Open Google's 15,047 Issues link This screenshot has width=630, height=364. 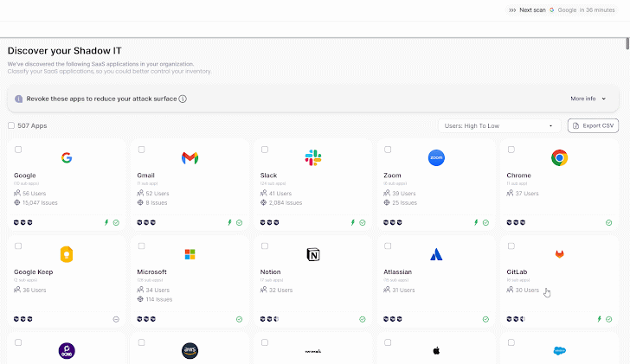37,202
